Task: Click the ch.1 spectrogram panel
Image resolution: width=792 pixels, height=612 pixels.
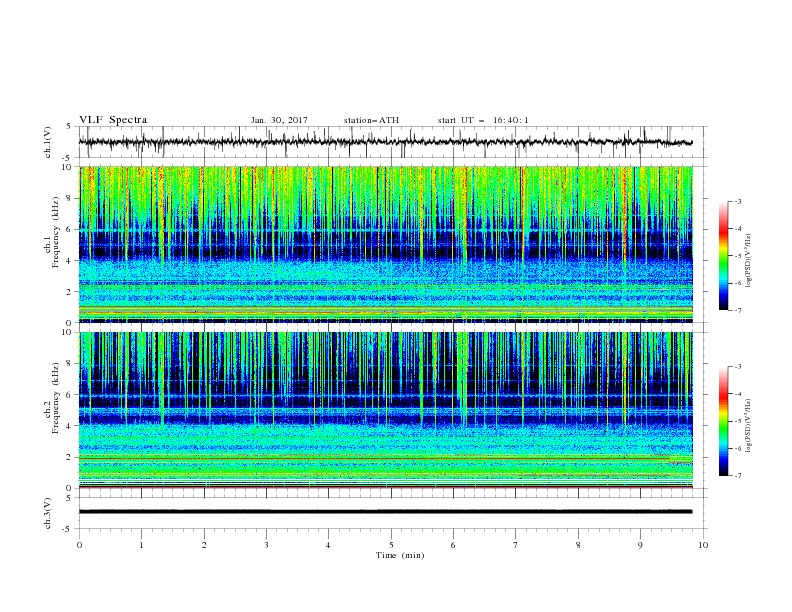Action: (x=386, y=244)
